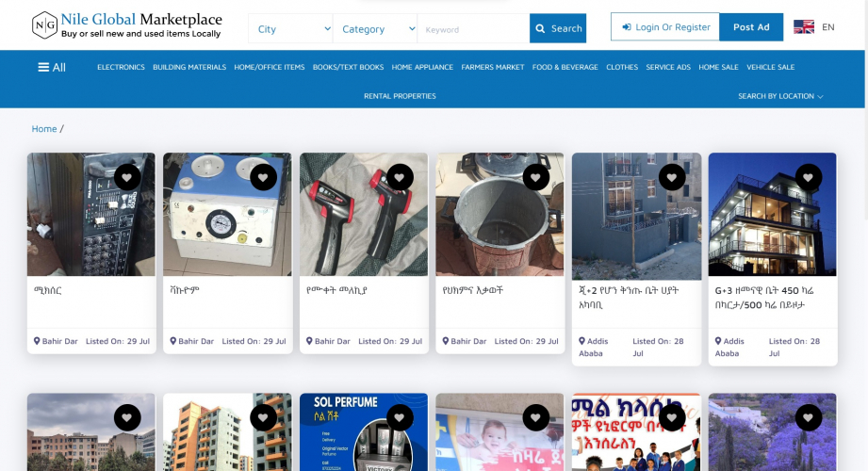Favorite the G+3 modern house listing heart
This screenshot has width=868, height=471.
809,177
